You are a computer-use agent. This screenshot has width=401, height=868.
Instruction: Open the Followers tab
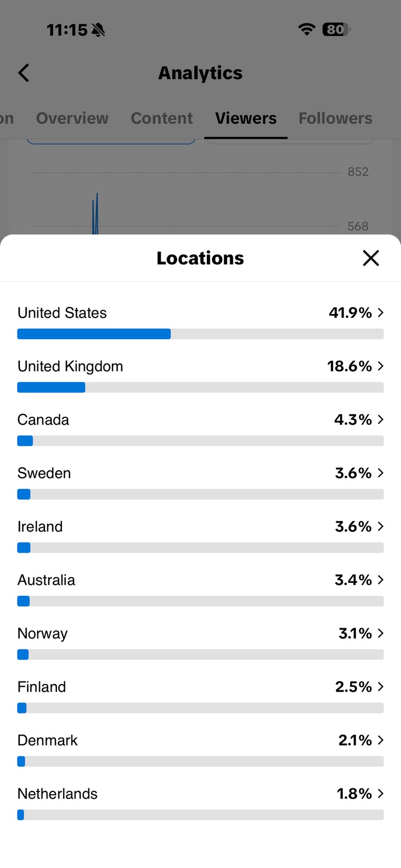pyautogui.click(x=335, y=118)
